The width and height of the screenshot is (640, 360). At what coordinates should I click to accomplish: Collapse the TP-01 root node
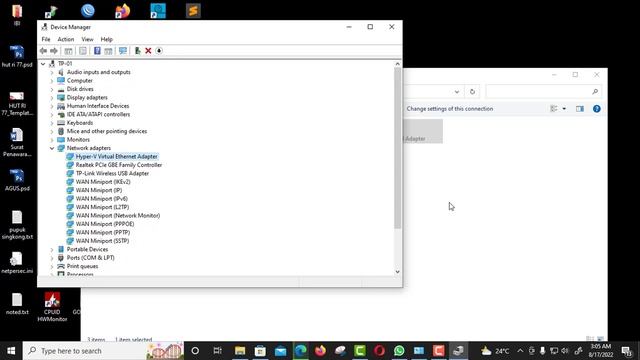coord(43,64)
